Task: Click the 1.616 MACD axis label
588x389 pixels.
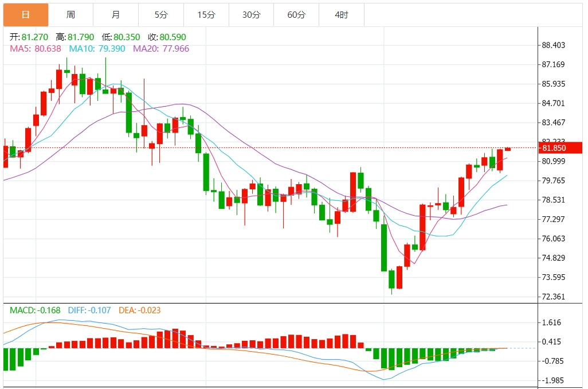Action: [x=552, y=322]
